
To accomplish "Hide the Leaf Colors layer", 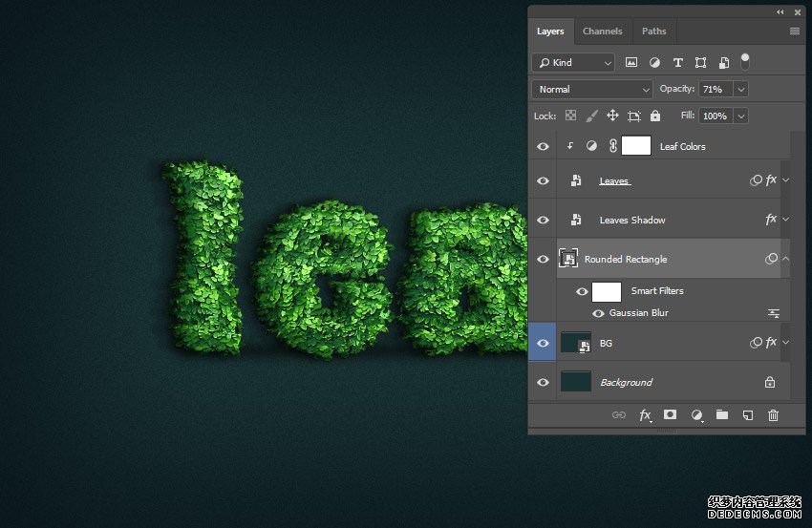I will pos(543,146).
